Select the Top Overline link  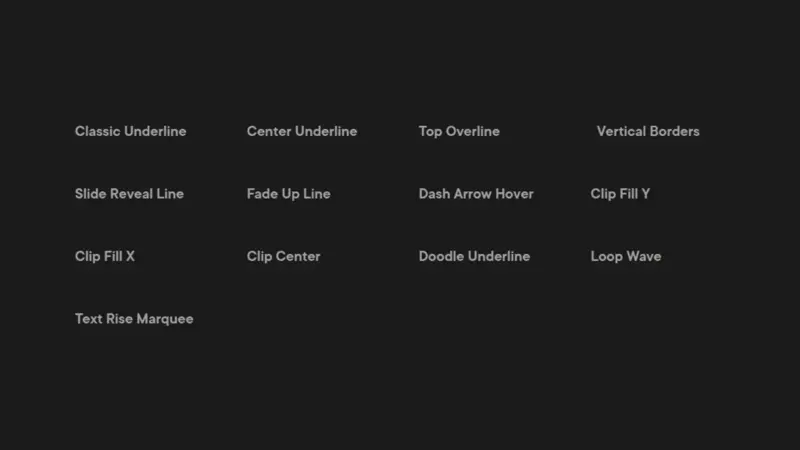click(459, 132)
